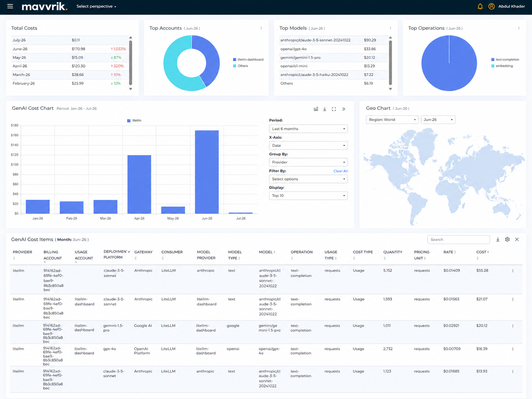The image size is (532, 399).
Task: Toggle the litellm legend series in chart
Action: 134,121
